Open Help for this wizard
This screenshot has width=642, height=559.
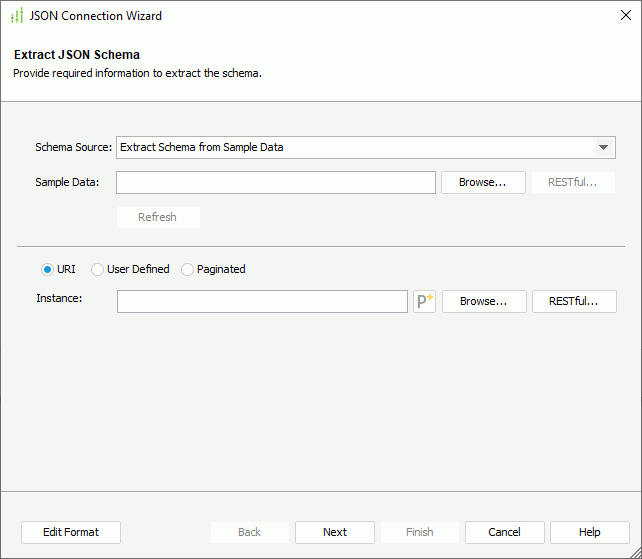click(x=590, y=532)
